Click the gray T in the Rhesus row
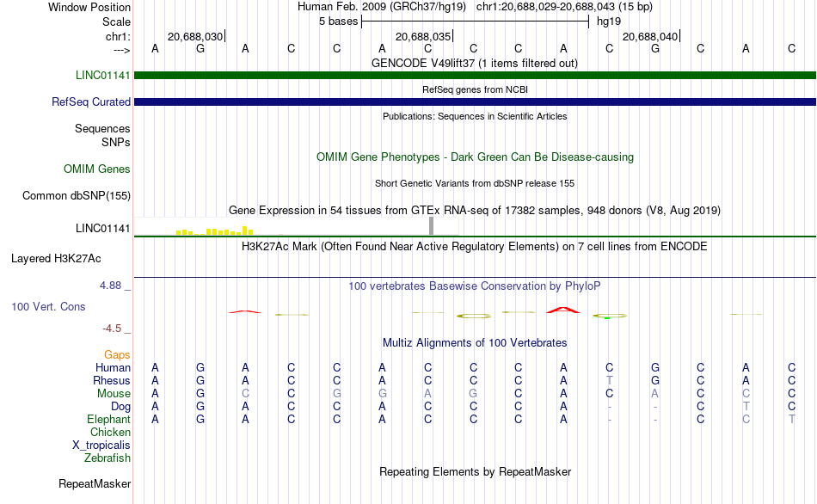Viewport: 817px width, 504px height. (x=609, y=380)
